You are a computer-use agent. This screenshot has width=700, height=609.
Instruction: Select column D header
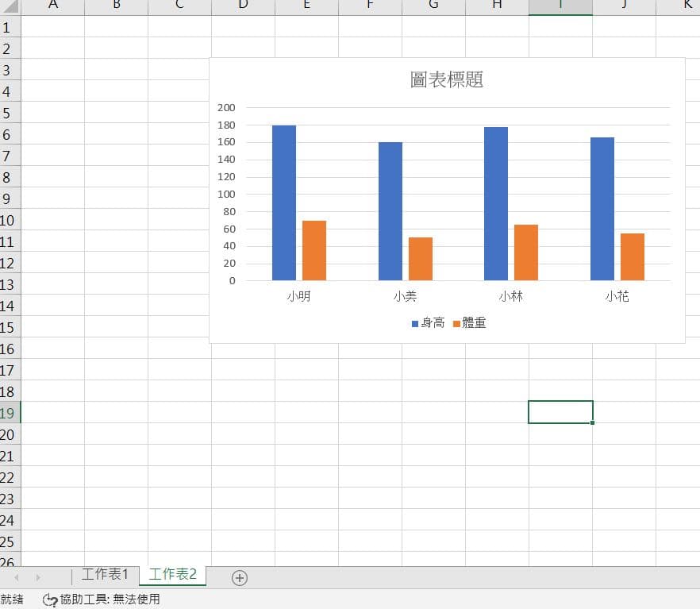(x=243, y=7)
